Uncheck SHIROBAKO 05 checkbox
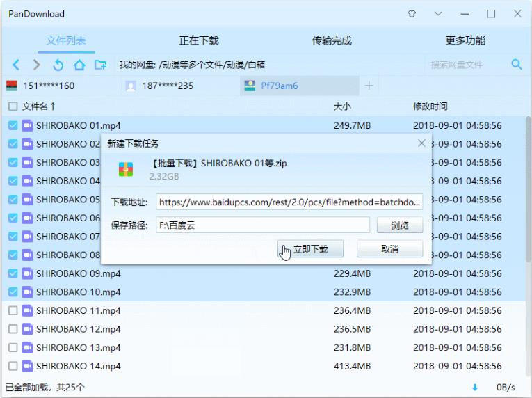 pos(13,199)
